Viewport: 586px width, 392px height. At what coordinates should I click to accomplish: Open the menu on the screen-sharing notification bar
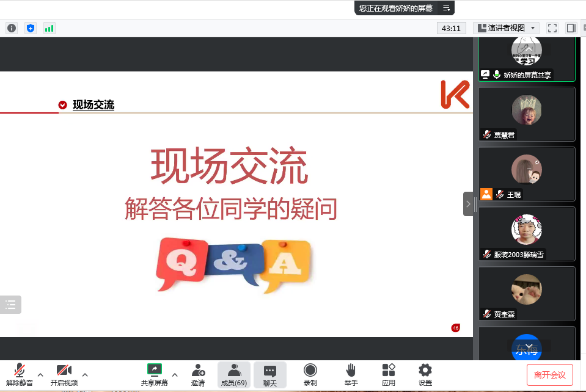point(447,8)
